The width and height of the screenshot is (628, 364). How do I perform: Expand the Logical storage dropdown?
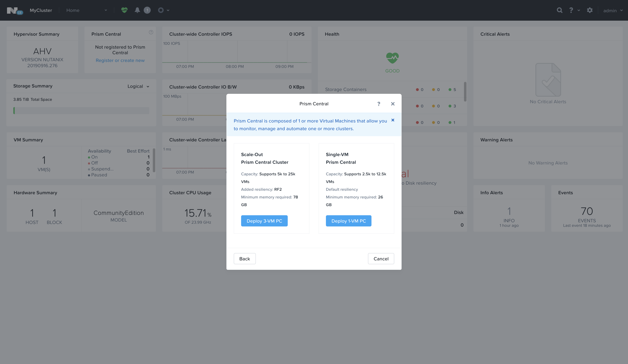(138, 86)
